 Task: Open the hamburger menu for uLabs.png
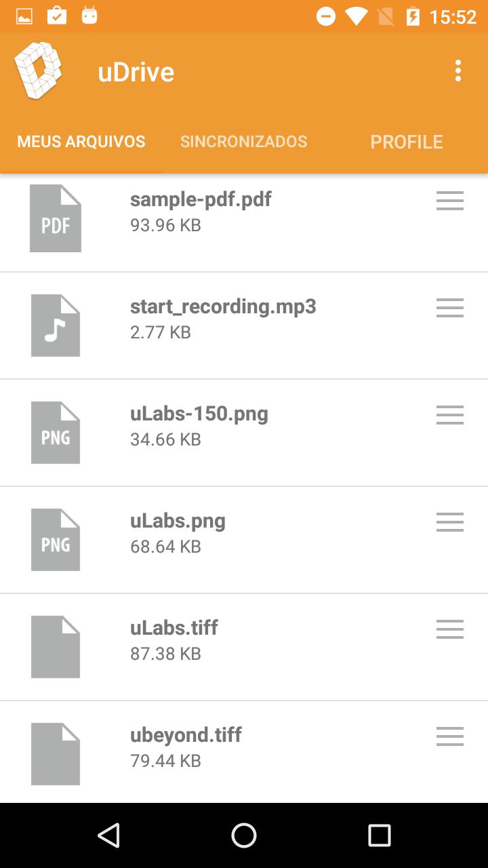450,522
